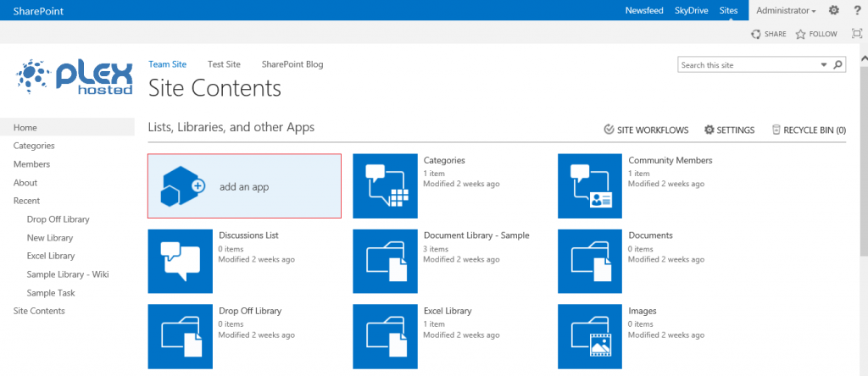Expand the Administrator account menu
This screenshot has width=868, height=376.
click(x=786, y=10)
